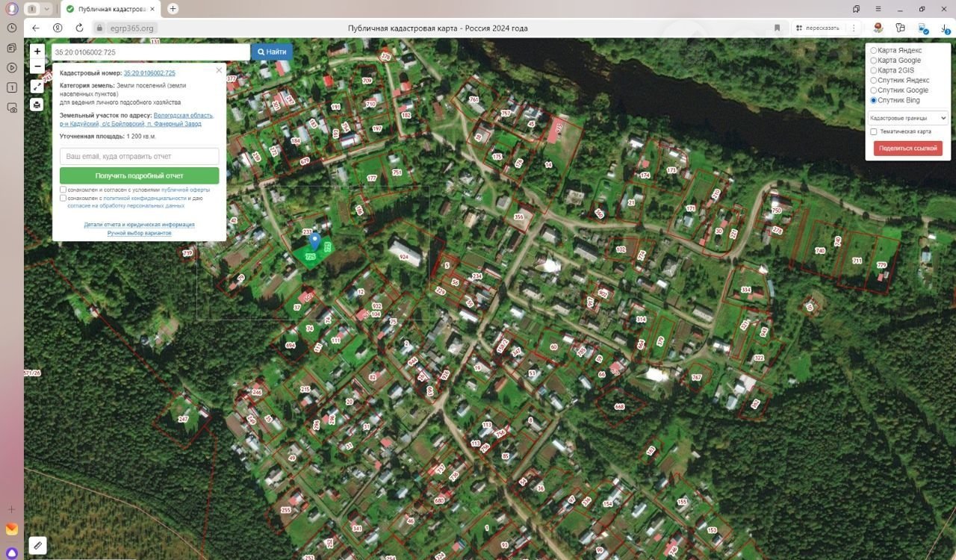Open browser downloads icon
956x560 pixels.
[x=944, y=28]
